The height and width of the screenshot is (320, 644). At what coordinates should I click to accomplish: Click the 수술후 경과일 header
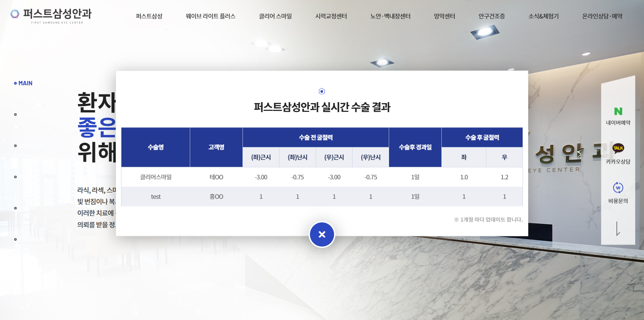click(x=415, y=147)
